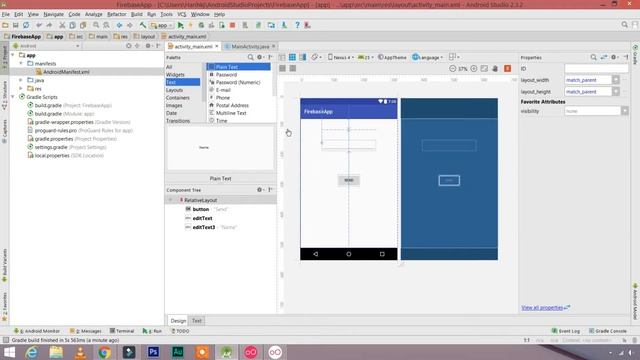
Task: Open the Build menu
Action: 137,14
